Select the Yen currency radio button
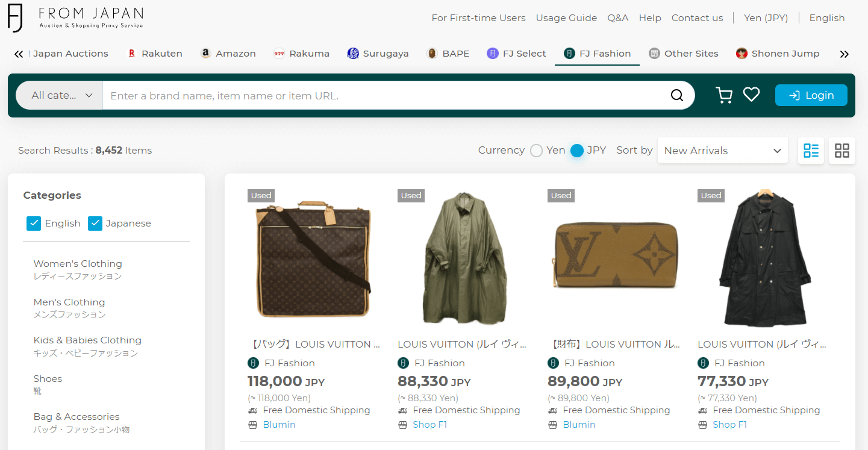Viewport: 868px width, 450px height. (x=536, y=151)
